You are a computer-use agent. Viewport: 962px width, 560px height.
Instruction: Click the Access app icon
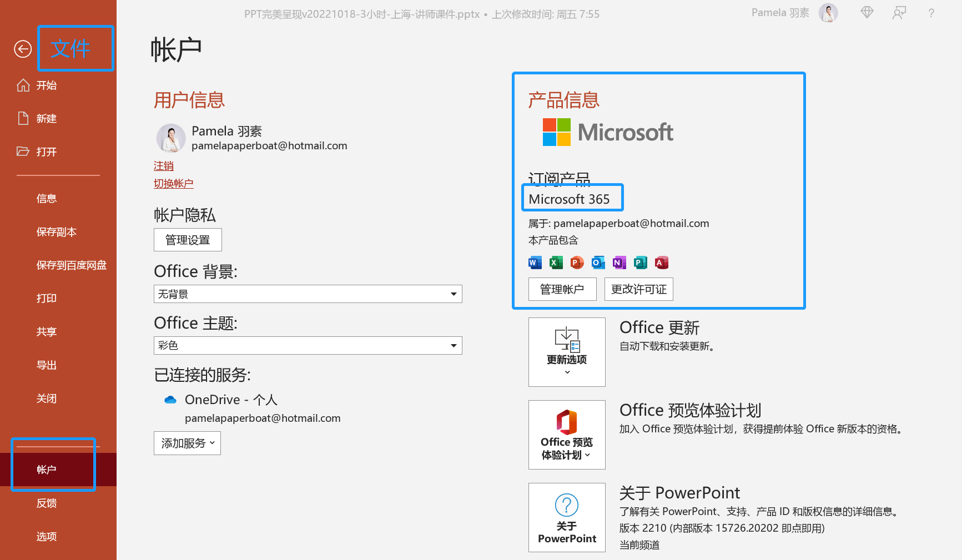tap(662, 263)
